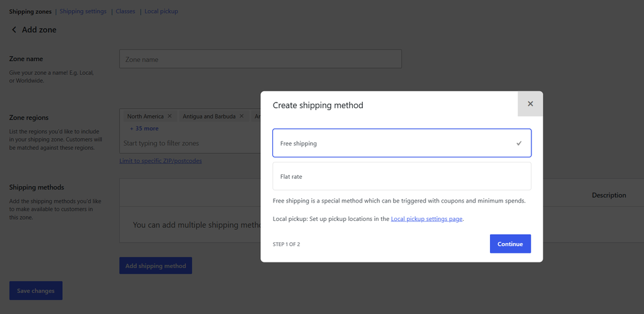Switch to the Shipping zones tab
644x314 pixels.
[x=30, y=11]
